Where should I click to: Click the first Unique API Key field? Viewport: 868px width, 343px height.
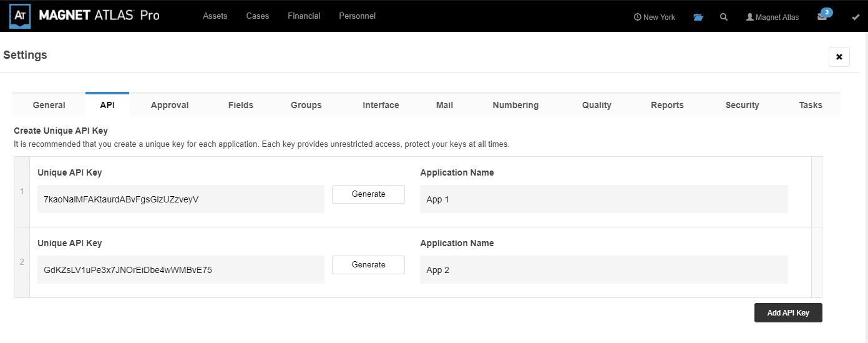181,199
